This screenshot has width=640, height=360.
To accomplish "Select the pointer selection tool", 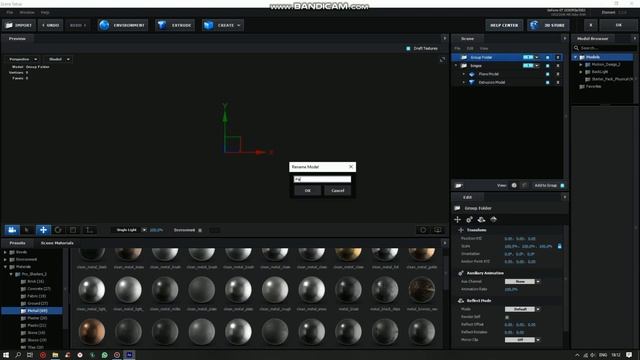I will tap(27, 230).
